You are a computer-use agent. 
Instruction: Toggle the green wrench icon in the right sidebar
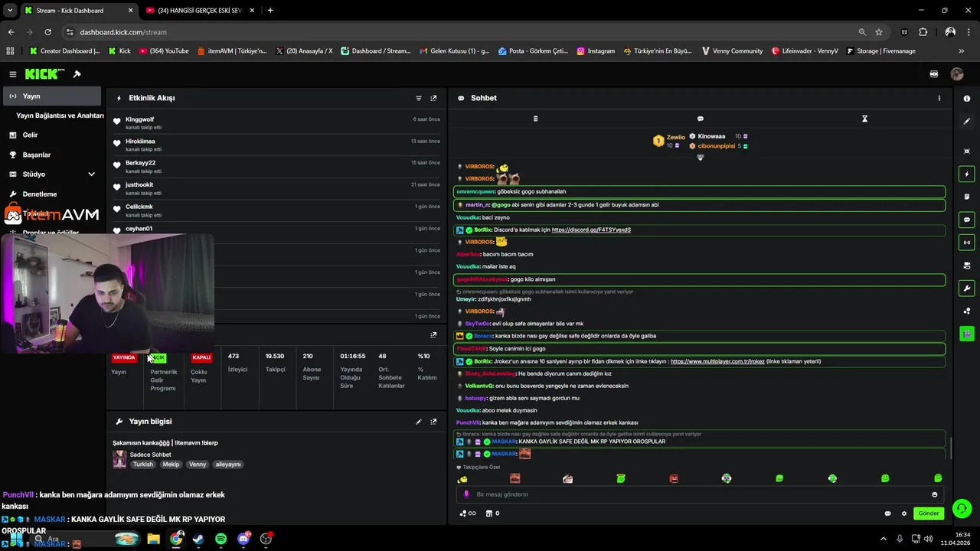tap(967, 289)
